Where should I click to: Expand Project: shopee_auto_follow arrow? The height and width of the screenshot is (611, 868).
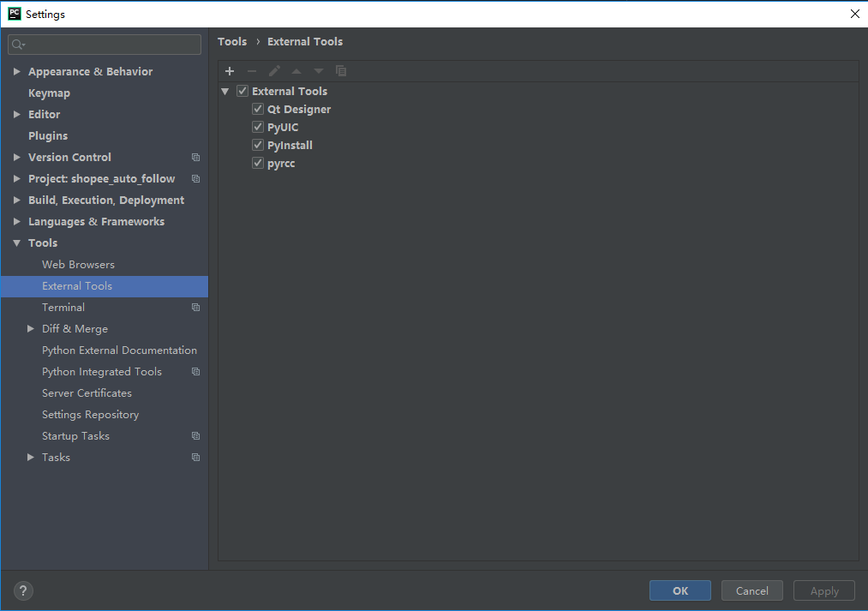point(16,178)
